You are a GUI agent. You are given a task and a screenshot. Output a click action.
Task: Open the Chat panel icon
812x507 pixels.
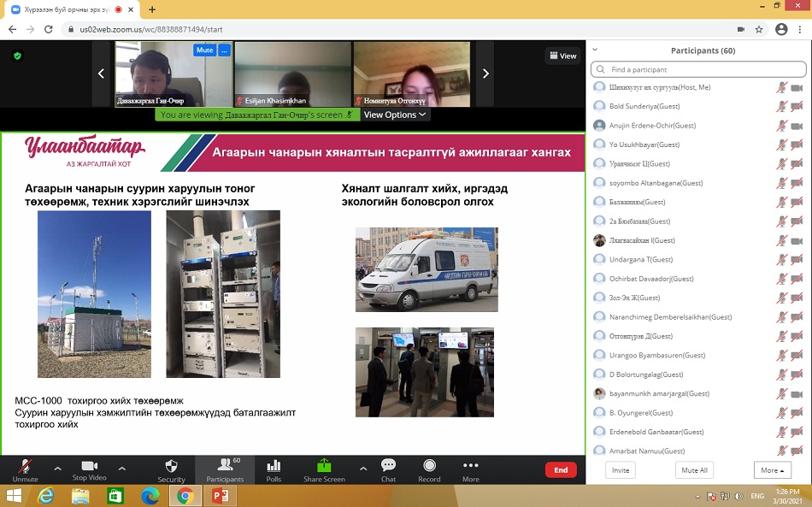pyautogui.click(x=388, y=467)
